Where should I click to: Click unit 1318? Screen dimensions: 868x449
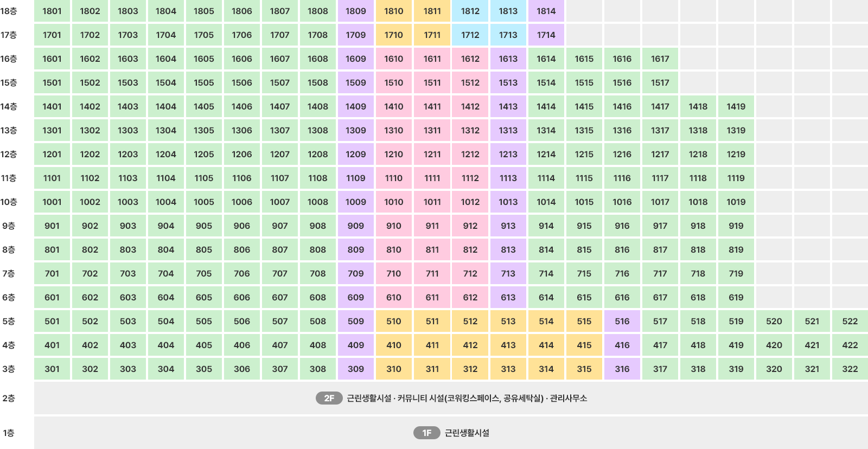tap(698, 130)
